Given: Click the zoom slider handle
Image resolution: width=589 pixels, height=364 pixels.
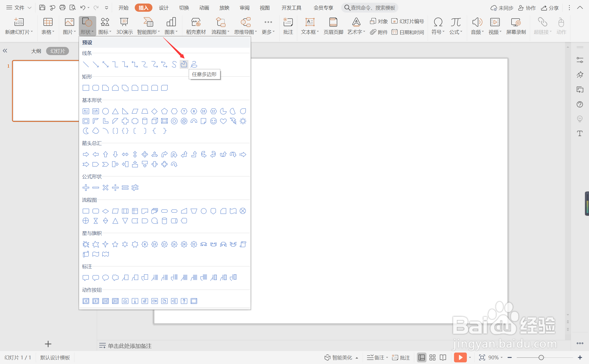Looking at the screenshot, I should (x=541, y=357).
